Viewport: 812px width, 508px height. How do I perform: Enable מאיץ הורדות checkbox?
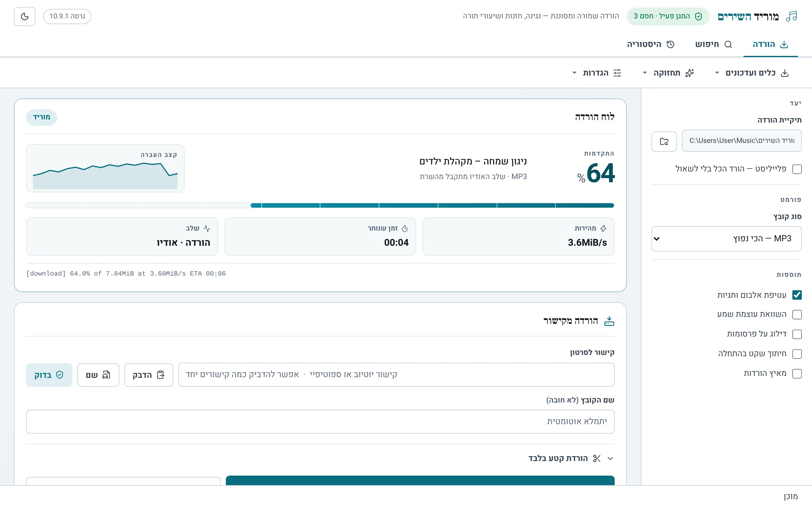coord(796,374)
